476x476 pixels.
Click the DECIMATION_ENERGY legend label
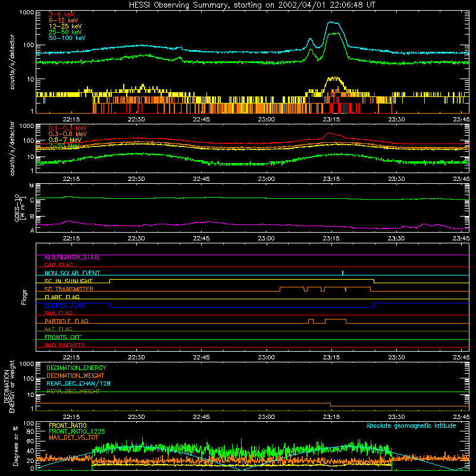point(76,368)
